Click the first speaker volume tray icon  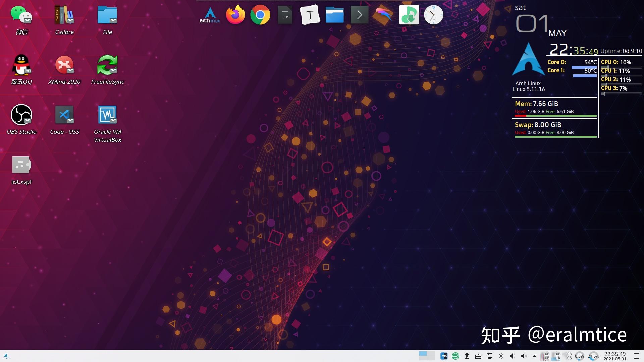pos(512,356)
